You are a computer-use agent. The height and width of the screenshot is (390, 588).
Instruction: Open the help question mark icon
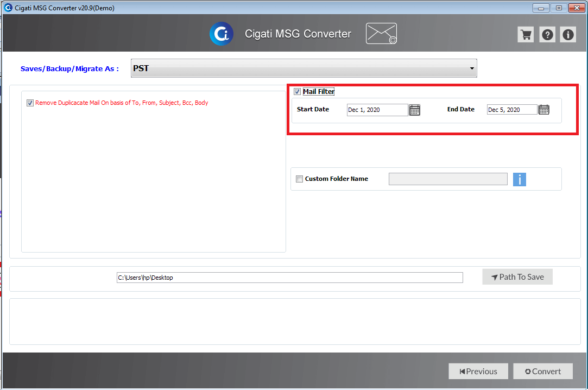(x=547, y=35)
